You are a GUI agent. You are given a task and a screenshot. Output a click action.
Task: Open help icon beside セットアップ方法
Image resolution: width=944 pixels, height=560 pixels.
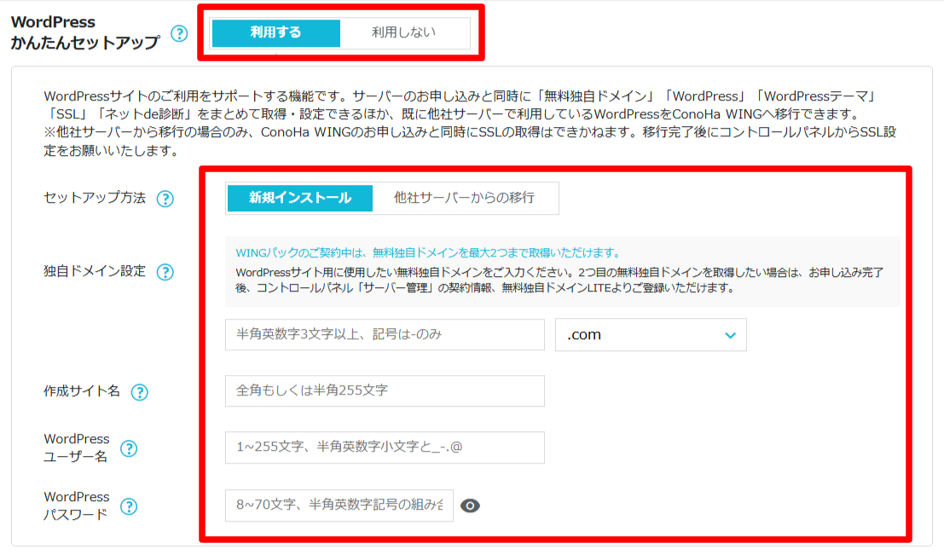click(165, 199)
